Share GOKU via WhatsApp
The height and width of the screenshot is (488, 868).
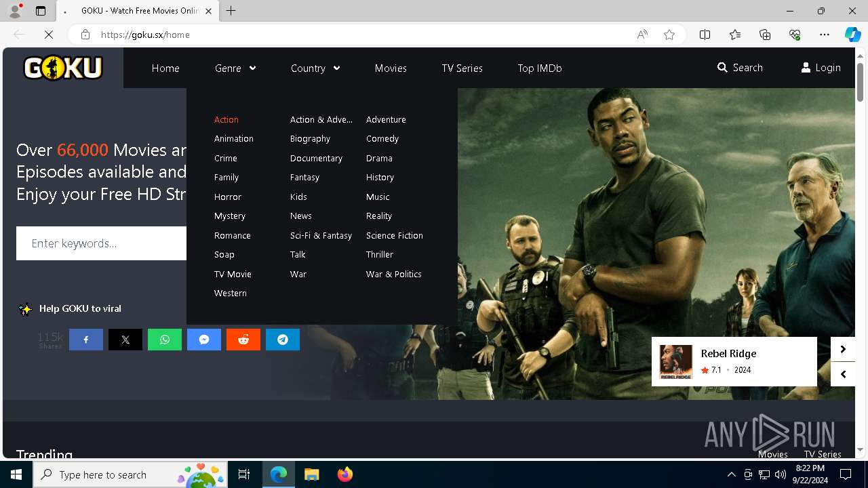click(x=165, y=340)
